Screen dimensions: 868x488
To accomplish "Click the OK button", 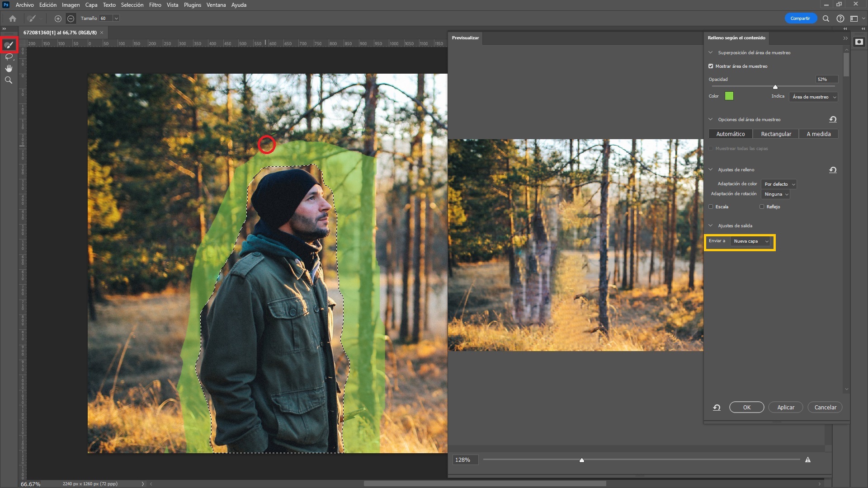I will (746, 408).
